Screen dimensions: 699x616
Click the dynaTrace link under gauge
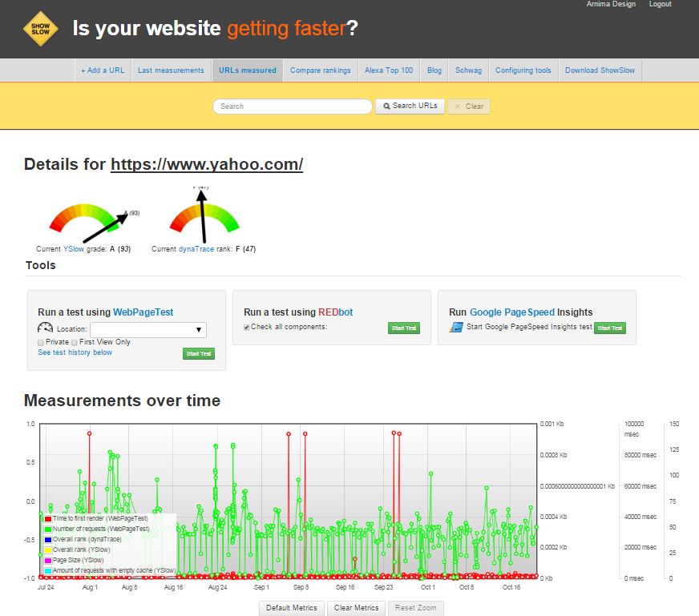[196, 249]
